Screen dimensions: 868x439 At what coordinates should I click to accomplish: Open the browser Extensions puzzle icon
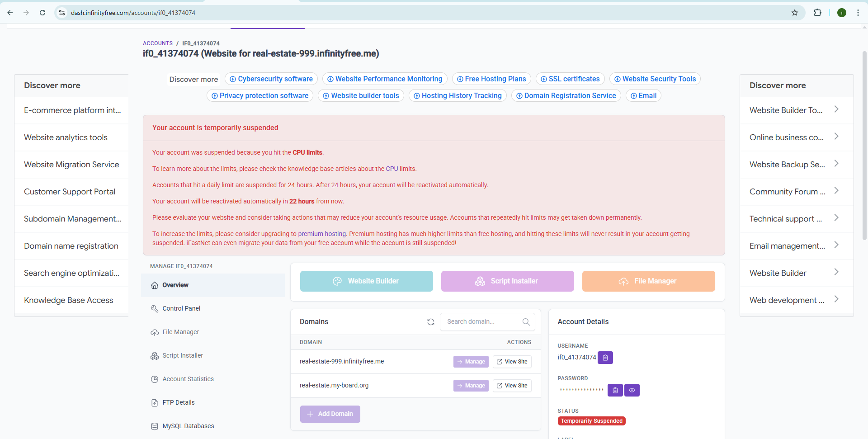[817, 13]
